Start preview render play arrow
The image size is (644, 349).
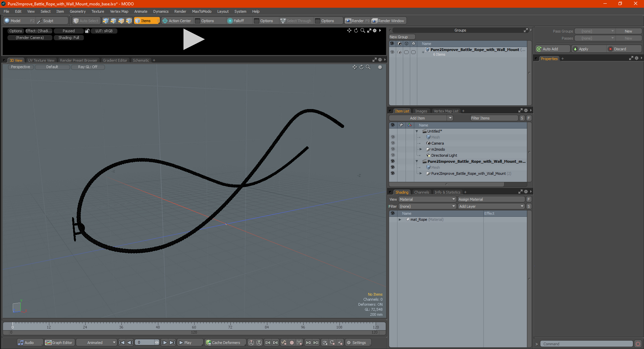click(x=193, y=39)
